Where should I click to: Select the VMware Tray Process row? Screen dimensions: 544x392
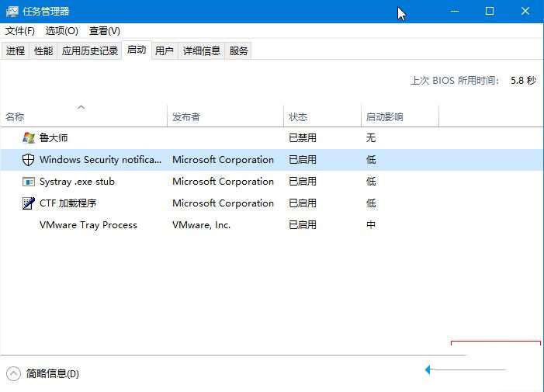(272, 225)
